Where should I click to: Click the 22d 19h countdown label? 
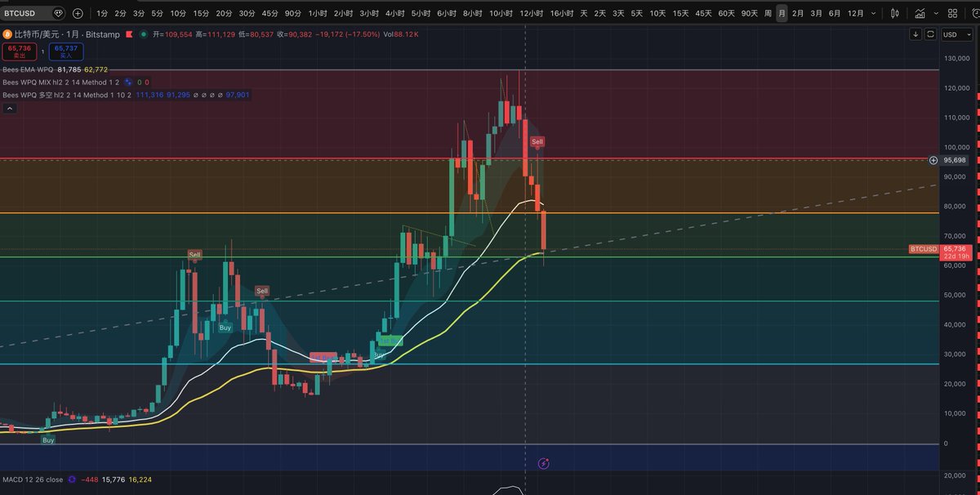[x=955, y=256]
